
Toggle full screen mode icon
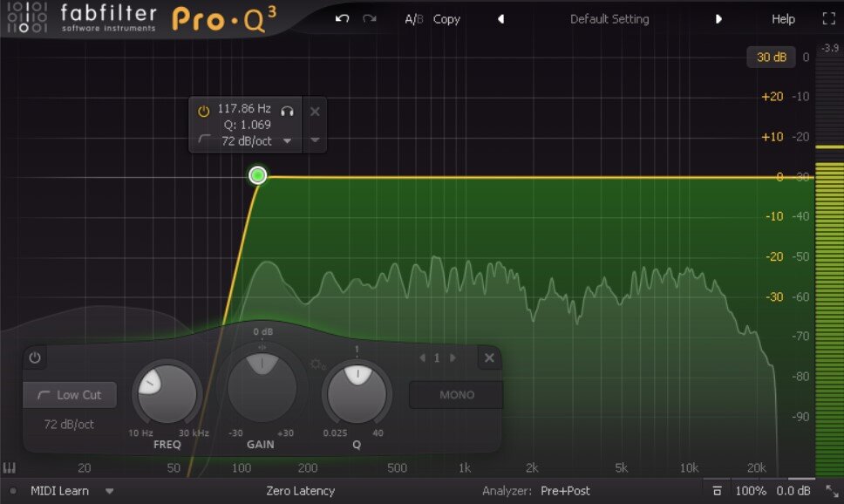pyautogui.click(x=828, y=19)
